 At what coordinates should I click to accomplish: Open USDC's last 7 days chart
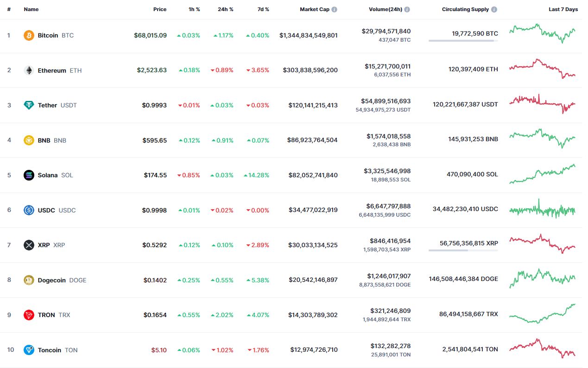[542, 209]
